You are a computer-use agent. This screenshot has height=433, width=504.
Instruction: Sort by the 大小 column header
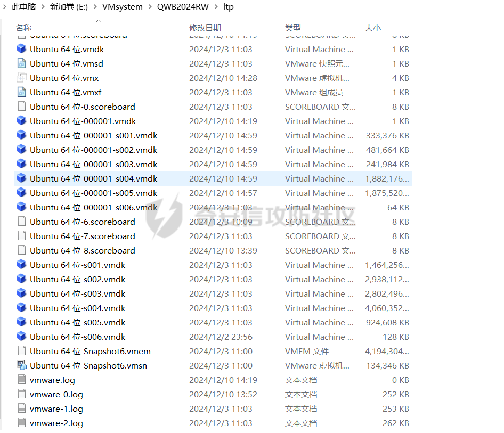pyautogui.click(x=373, y=28)
